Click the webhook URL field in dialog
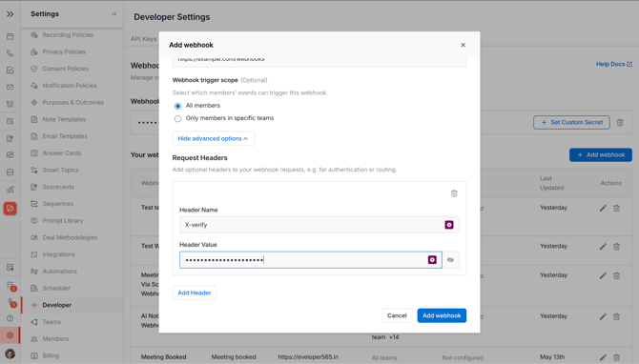This screenshot has width=639, height=364. coord(319,61)
